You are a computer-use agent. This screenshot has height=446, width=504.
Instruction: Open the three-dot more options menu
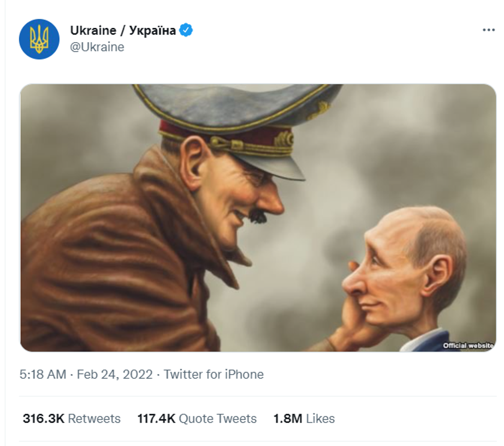click(x=488, y=30)
